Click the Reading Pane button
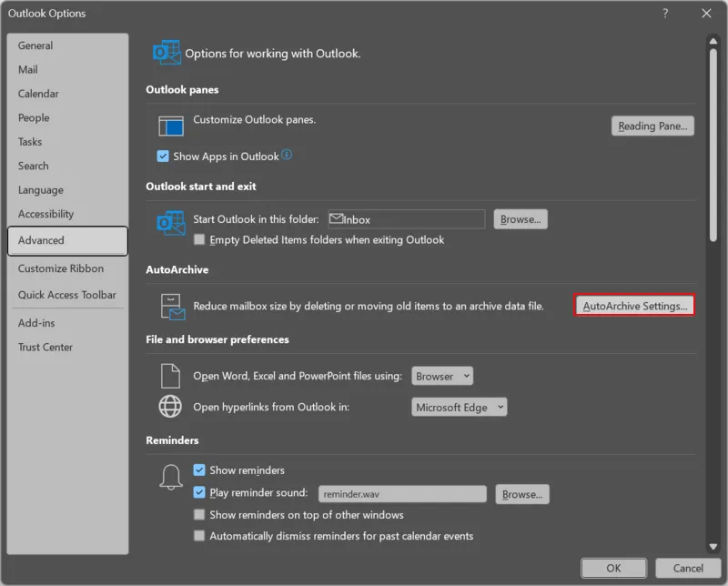 (652, 126)
